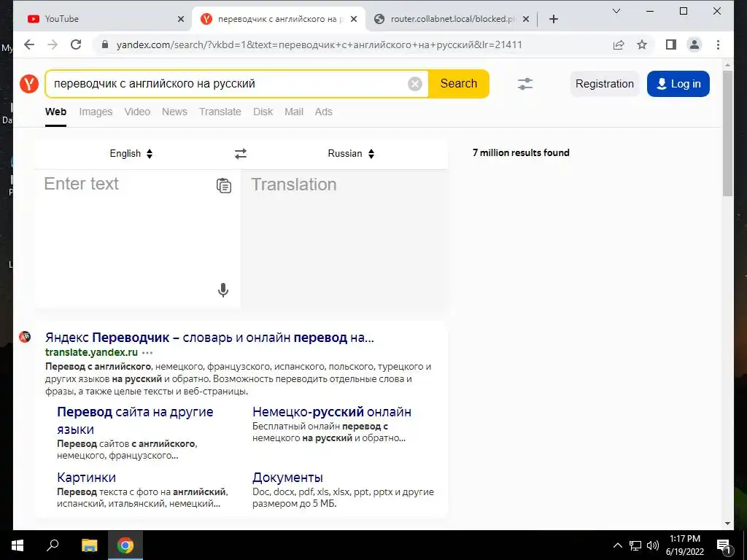Select the News search tab
The width and height of the screenshot is (747, 560).
coord(174,112)
